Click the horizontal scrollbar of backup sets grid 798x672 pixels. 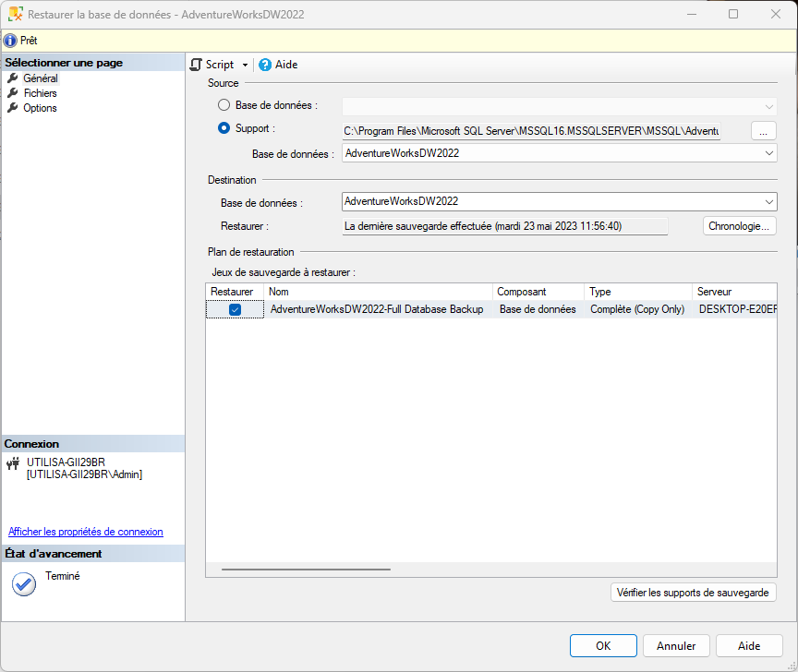point(306,570)
